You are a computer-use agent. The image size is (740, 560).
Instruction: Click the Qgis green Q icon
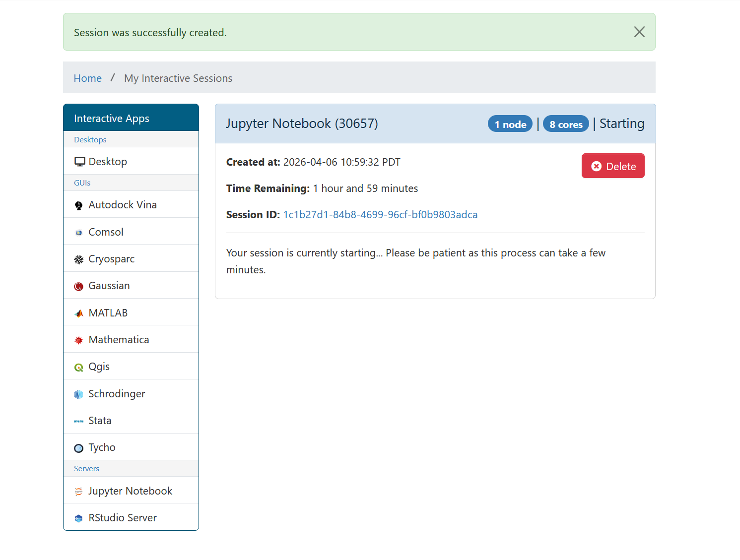(78, 368)
